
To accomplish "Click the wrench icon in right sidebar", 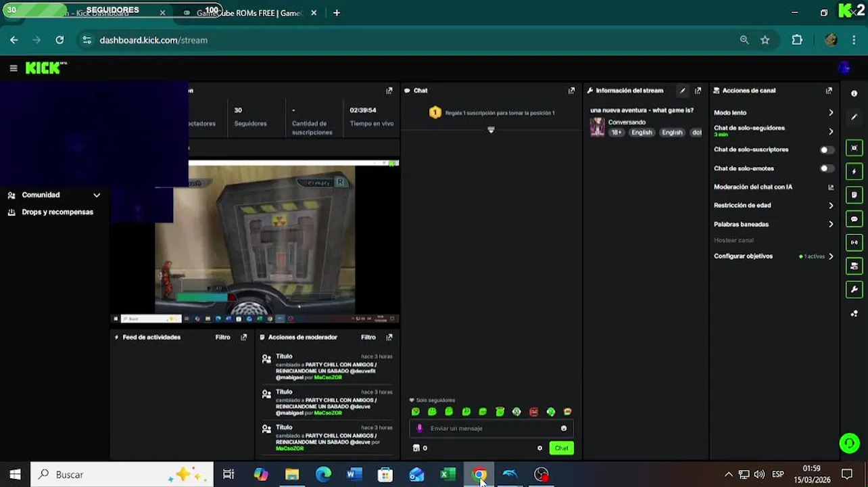I will pyautogui.click(x=854, y=289).
